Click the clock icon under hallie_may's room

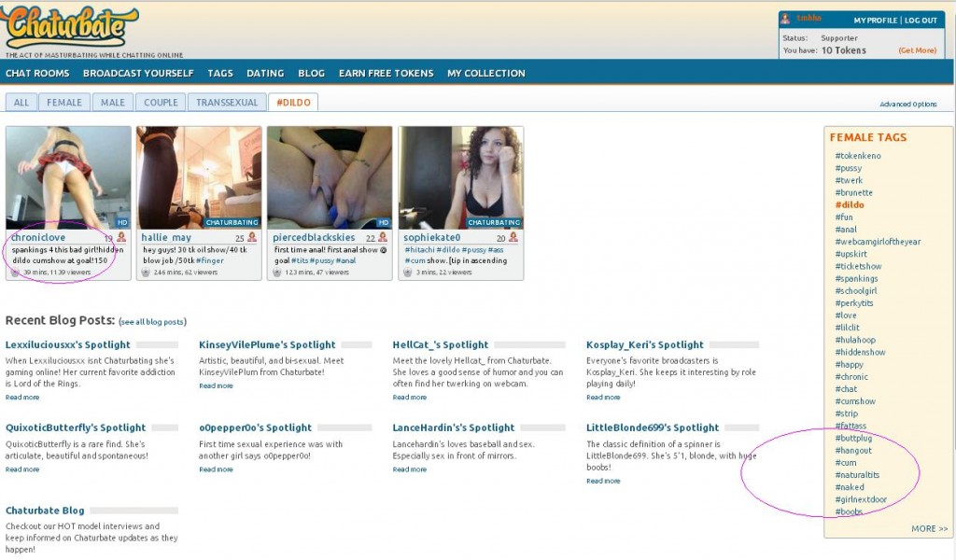point(146,273)
